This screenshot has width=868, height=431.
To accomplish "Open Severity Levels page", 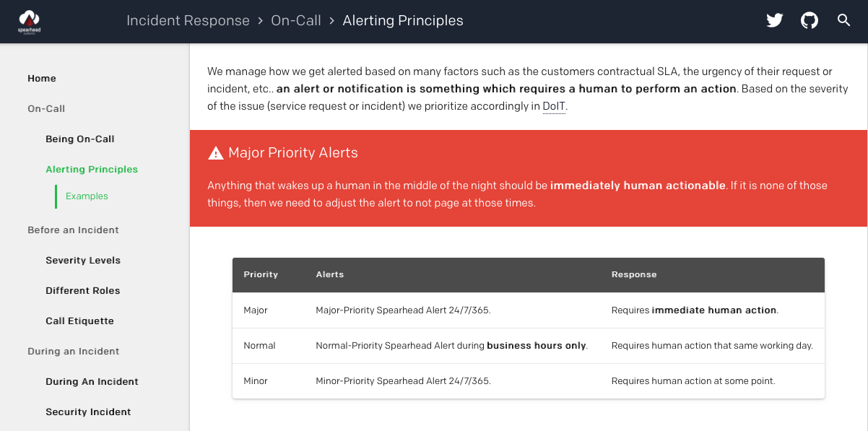I will click(83, 260).
